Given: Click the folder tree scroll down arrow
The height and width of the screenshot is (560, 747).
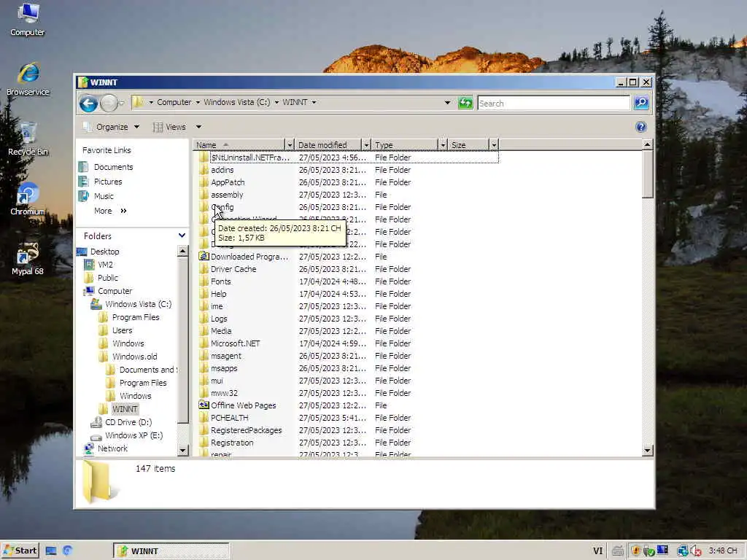Looking at the screenshot, I should 182,450.
